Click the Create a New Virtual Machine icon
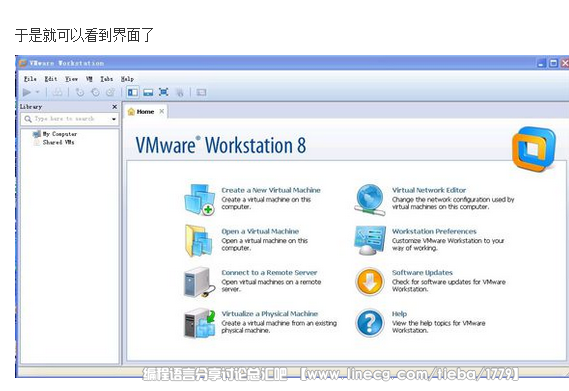569x391 pixels. 200,199
